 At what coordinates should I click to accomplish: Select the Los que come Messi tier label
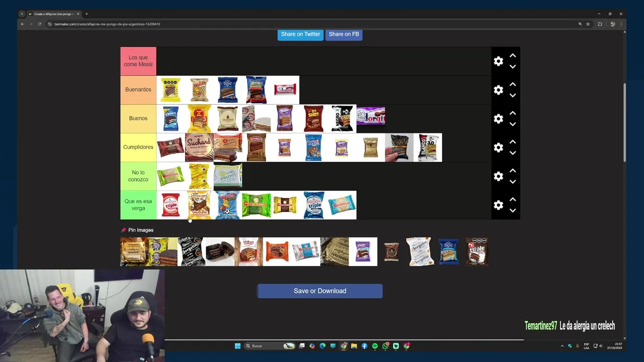138,61
